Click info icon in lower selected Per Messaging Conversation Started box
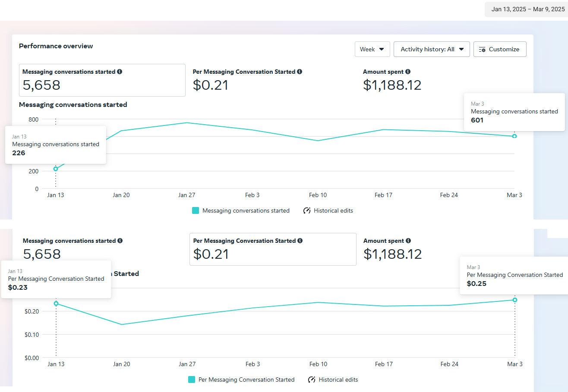This screenshot has width=568, height=392. click(x=300, y=241)
